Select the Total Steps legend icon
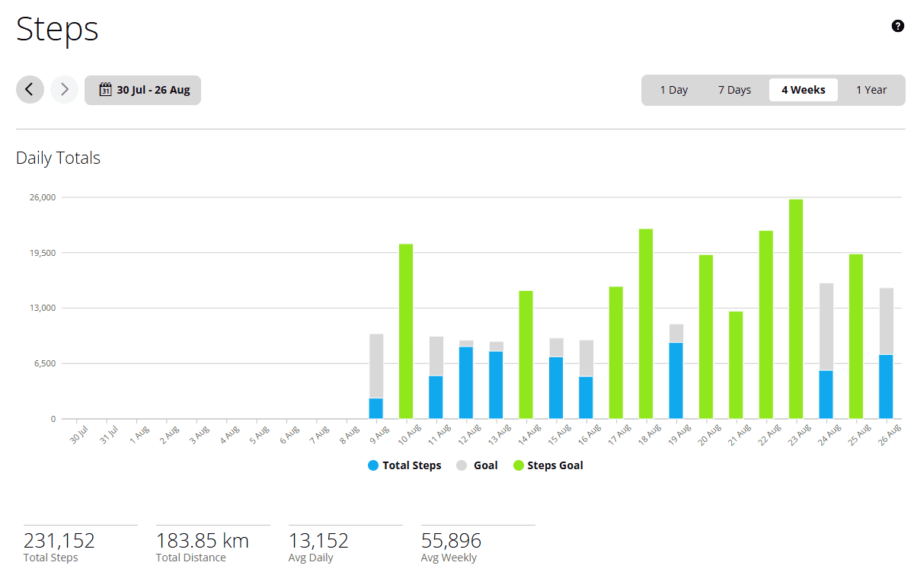This screenshot has width=914, height=588. [x=372, y=465]
